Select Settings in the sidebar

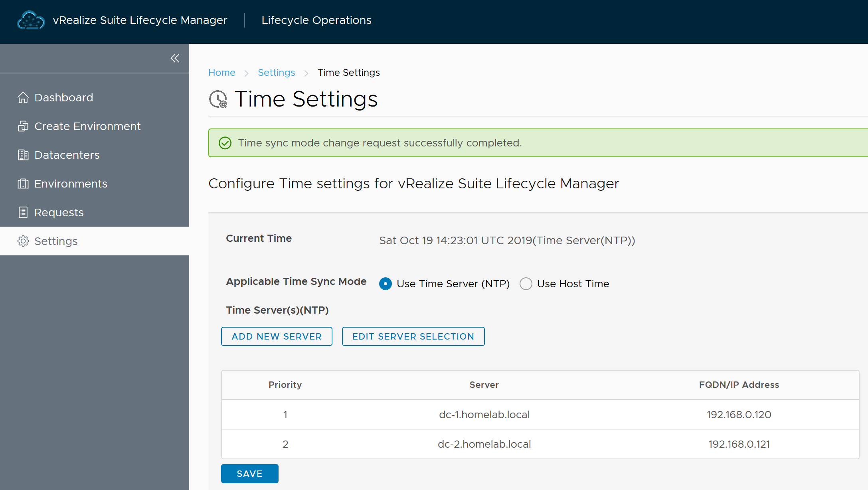pyautogui.click(x=95, y=241)
